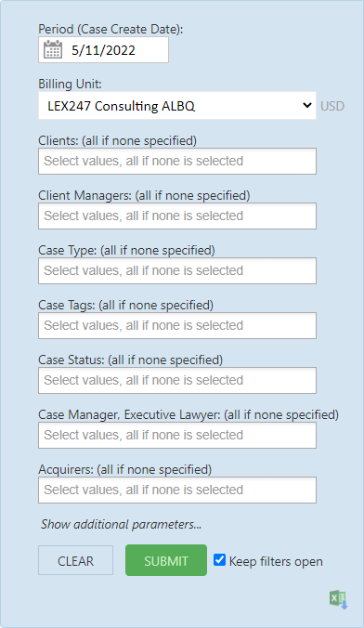Open Case Manager, Executive Lawyer filter field
Screen dimensions: 364x628
pos(177,435)
